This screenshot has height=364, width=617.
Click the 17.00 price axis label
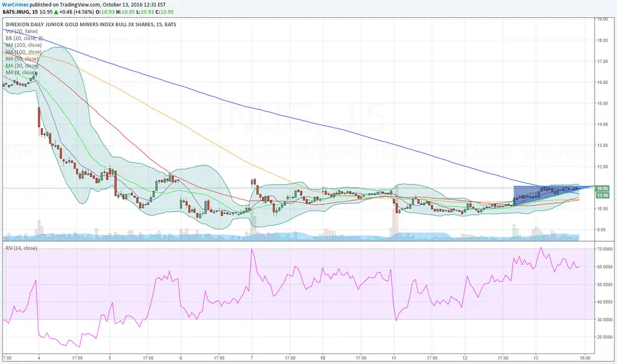[x=602, y=62]
